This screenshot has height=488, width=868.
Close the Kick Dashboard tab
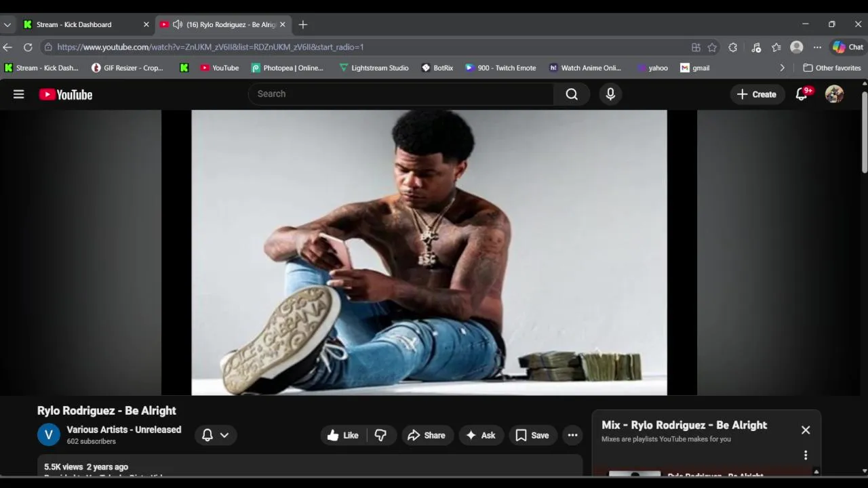click(146, 24)
